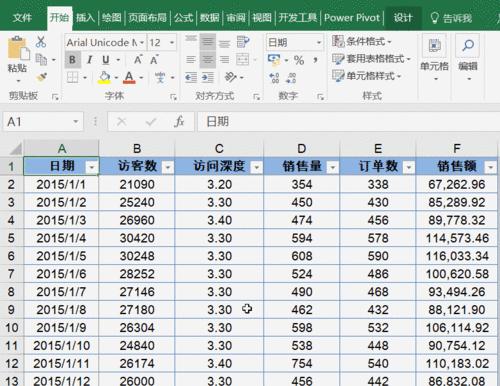Toggle Underline formatting
Image resolution: width=500 pixels, height=386 pixels.
(x=106, y=60)
